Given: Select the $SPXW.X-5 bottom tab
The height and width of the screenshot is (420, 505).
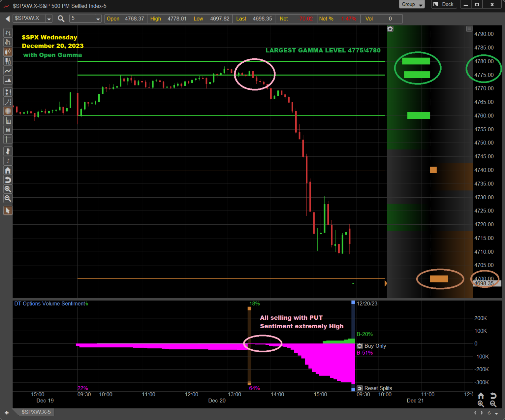Looking at the screenshot, I should [x=36, y=412].
